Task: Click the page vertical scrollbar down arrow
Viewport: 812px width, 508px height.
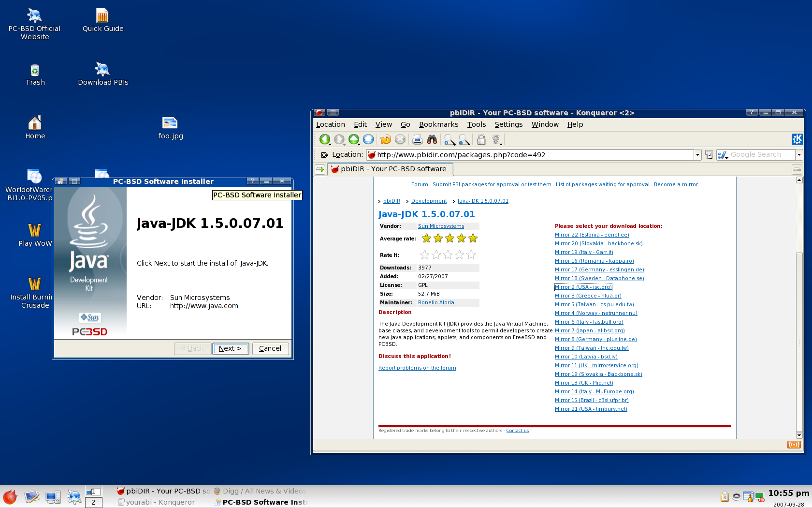Action: tap(799, 435)
